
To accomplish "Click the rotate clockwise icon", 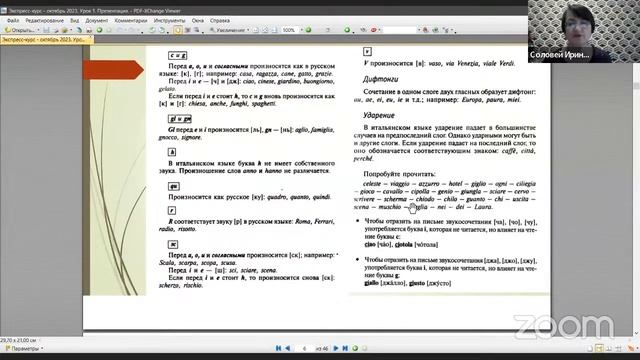I will [x=162, y=30].
